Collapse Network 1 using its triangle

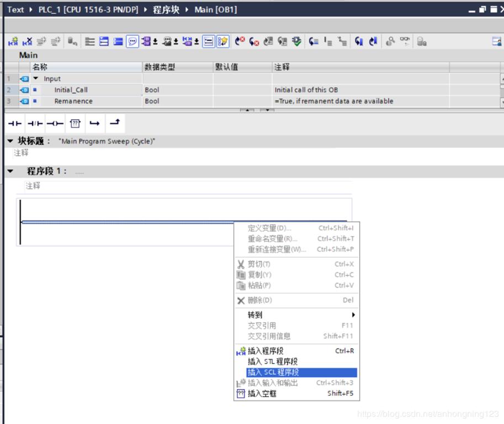(x=9, y=171)
